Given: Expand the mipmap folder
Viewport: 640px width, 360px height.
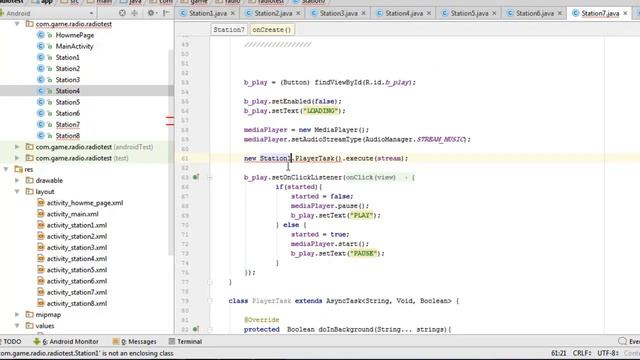Looking at the screenshot, I should (17, 314).
